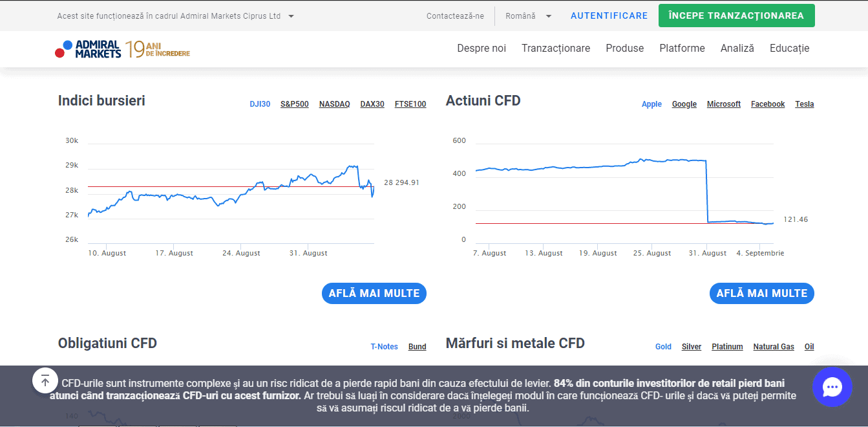Click AFLĂ MAI MULTE under Indici bursieri

coord(374,293)
